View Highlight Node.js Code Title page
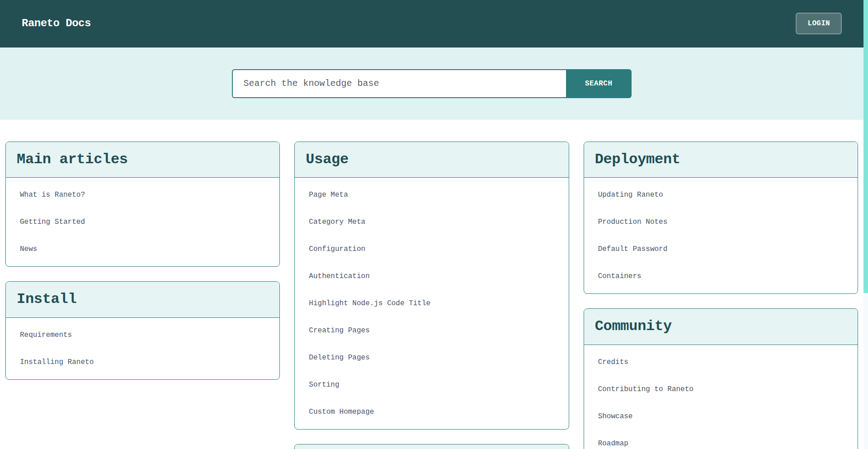Viewport: 868px width, 449px height. 369,303
